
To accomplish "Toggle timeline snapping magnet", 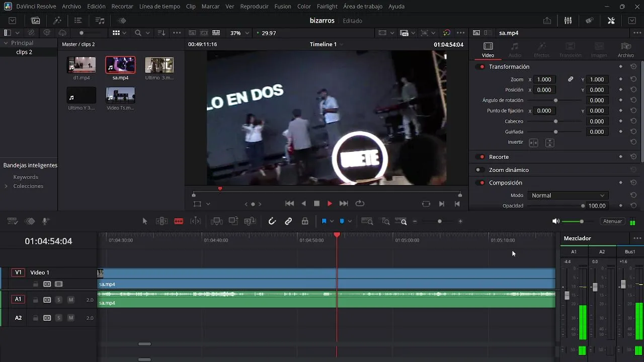I will point(272,221).
